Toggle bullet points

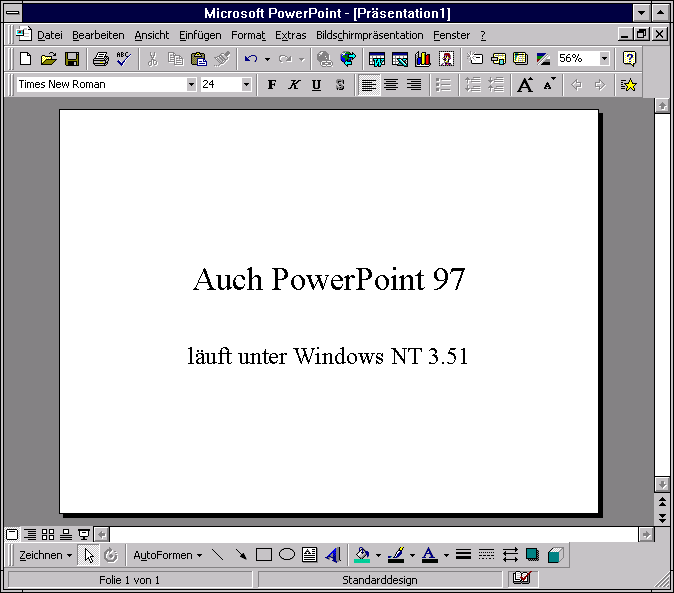443,85
